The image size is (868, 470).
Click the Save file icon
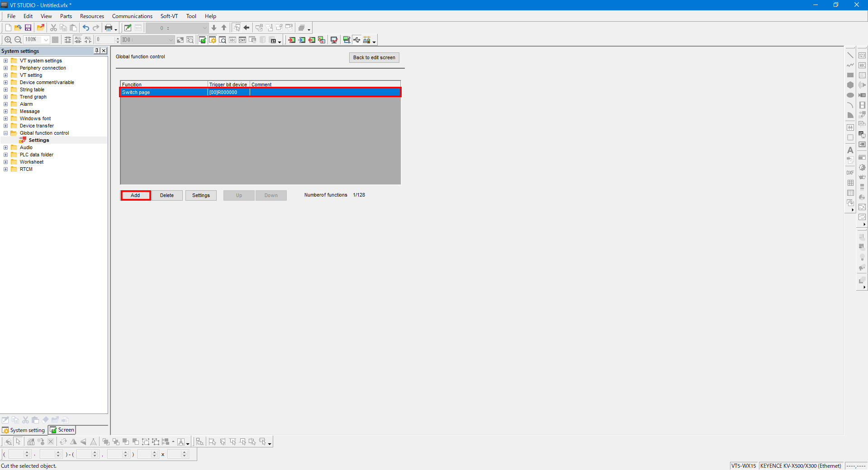pyautogui.click(x=28, y=28)
